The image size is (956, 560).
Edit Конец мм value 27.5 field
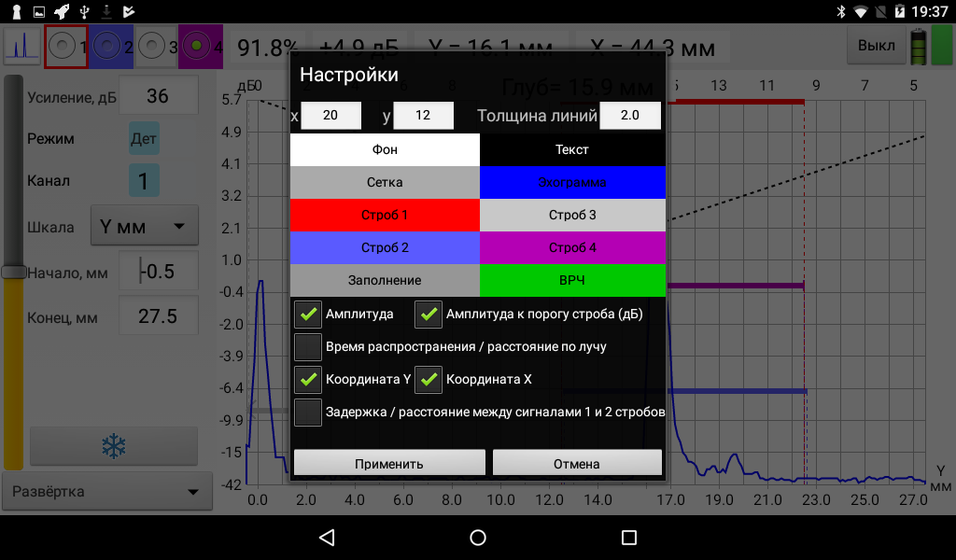coord(158,315)
